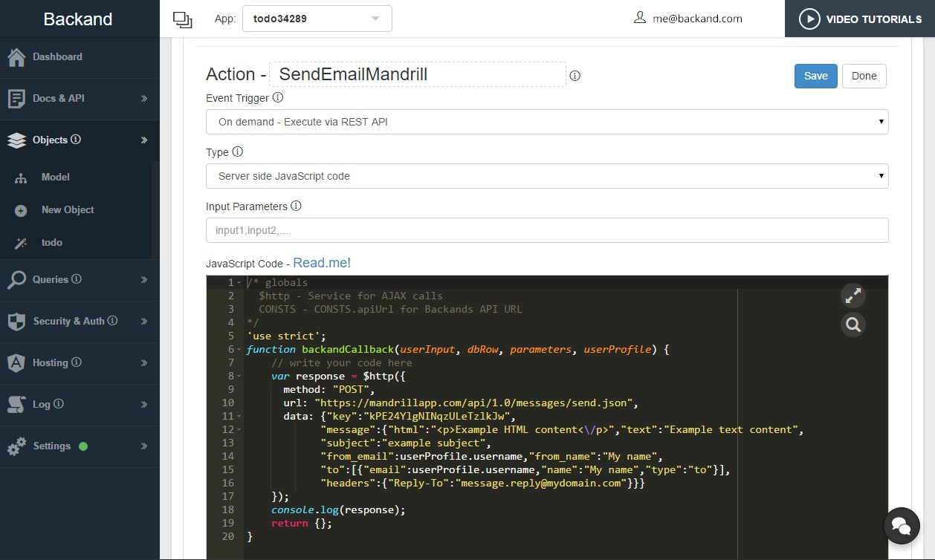Fold function at line 6 arrow

239,350
